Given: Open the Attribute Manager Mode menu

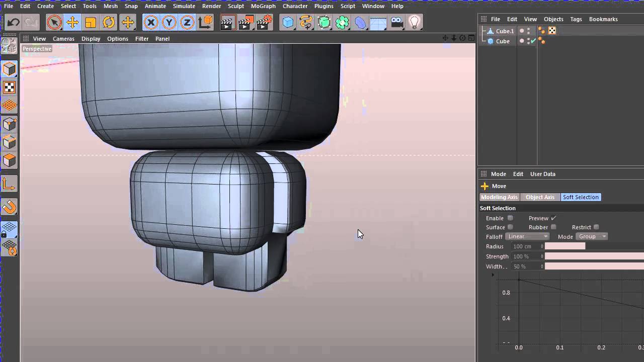Looking at the screenshot, I should coord(499,174).
